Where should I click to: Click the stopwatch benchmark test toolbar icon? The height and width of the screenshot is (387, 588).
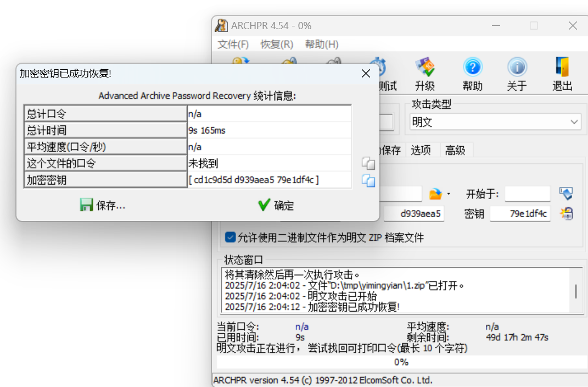click(x=379, y=67)
